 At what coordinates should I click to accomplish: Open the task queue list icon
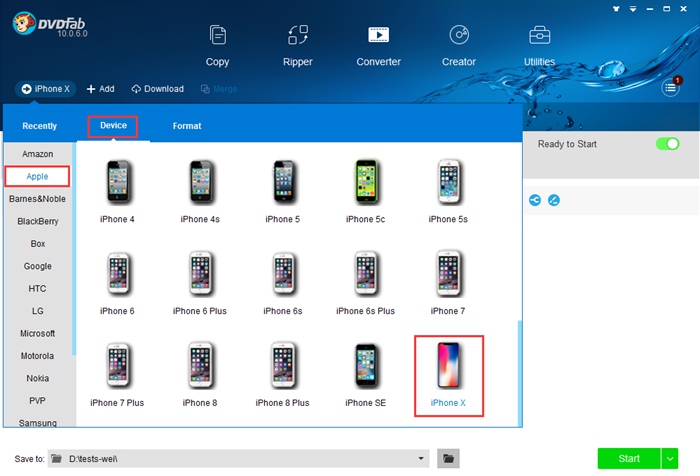point(670,88)
